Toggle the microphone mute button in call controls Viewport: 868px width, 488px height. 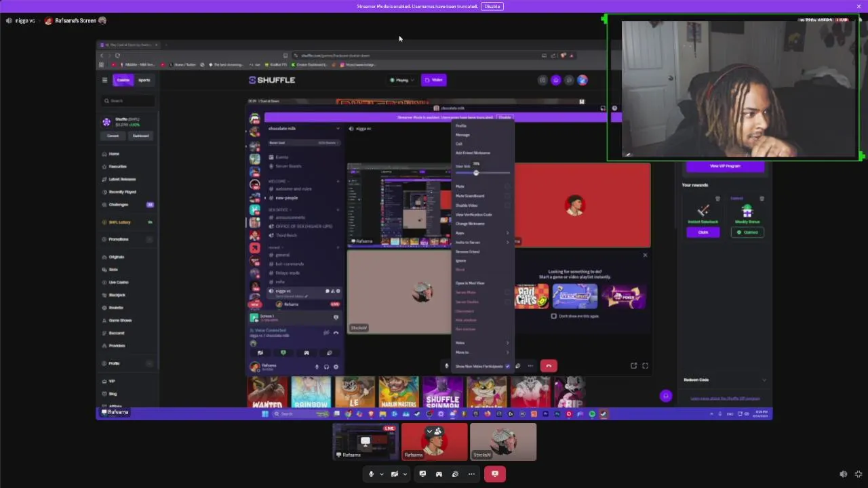click(x=371, y=474)
